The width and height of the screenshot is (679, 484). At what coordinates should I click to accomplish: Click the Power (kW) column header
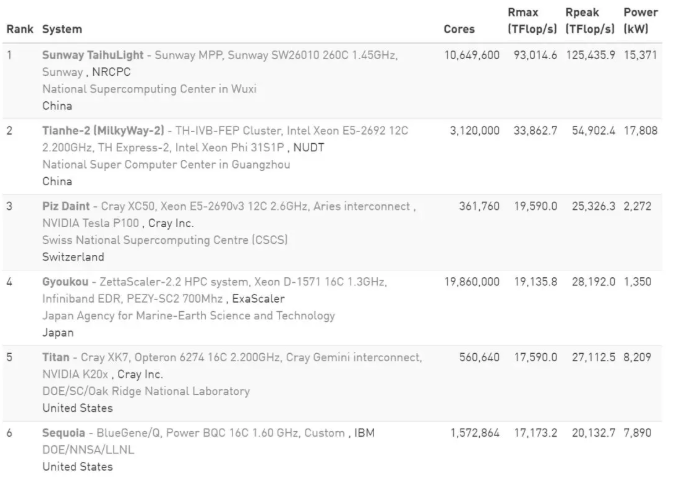640,21
